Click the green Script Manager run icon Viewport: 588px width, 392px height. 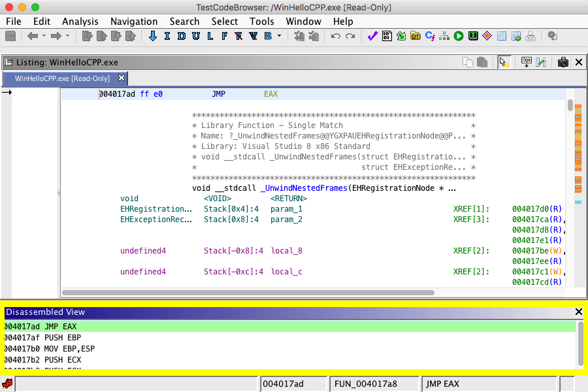[x=459, y=36]
